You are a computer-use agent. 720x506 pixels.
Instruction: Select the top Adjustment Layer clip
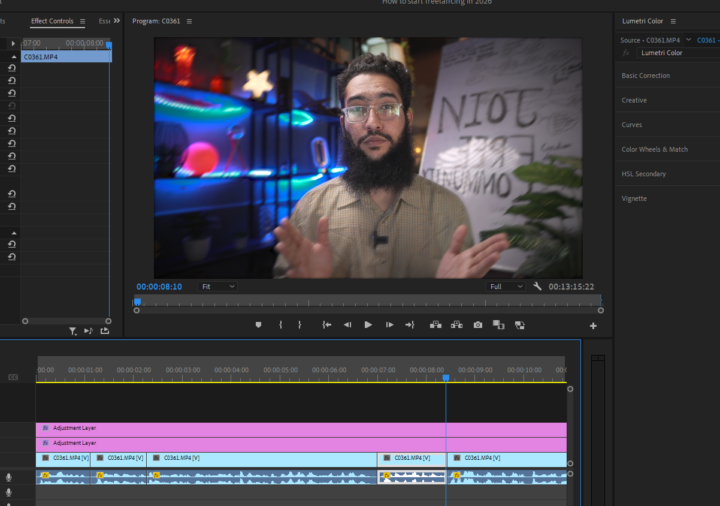[300, 428]
